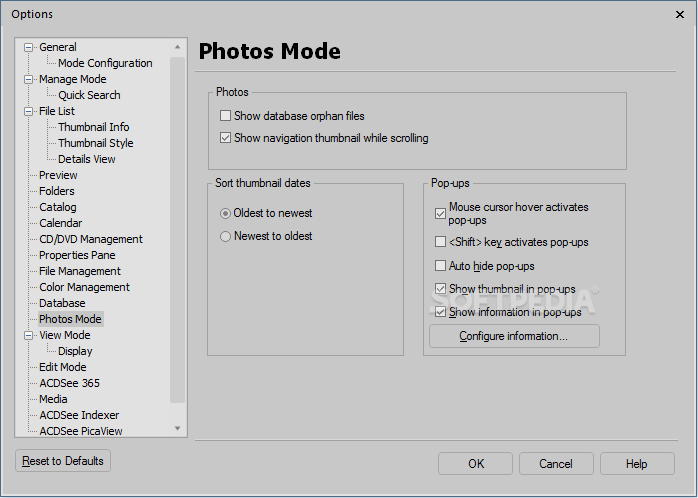
Task: Enable Show database orphan files checkbox
Action: pyautogui.click(x=225, y=116)
